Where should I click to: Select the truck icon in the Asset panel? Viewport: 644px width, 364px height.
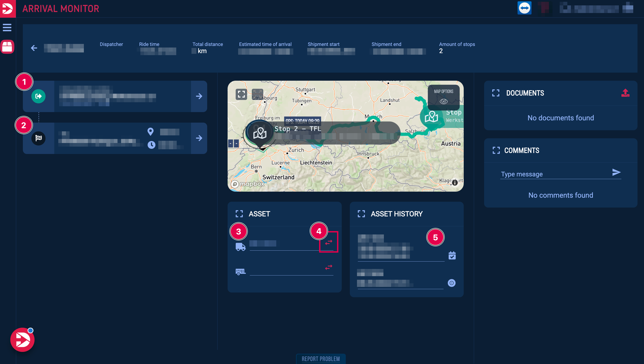(x=240, y=247)
